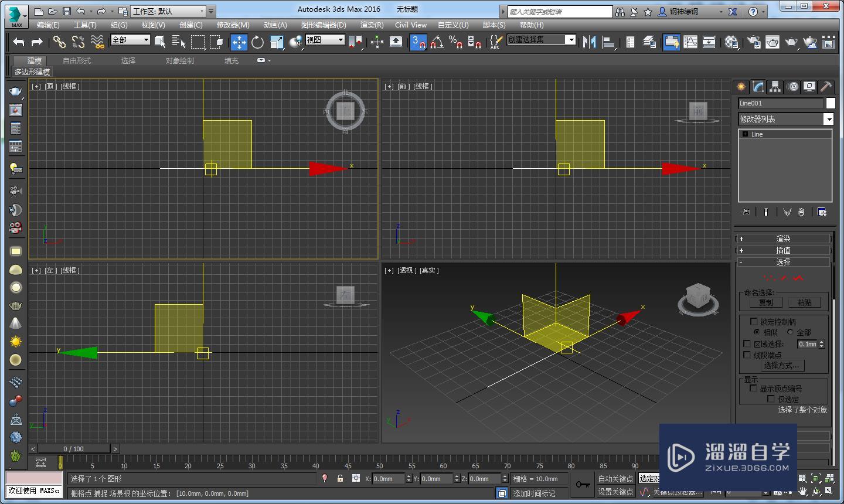844x504 pixels.
Task: Toggle the 3D Snaps button
Action: click(x=418, y=42)
